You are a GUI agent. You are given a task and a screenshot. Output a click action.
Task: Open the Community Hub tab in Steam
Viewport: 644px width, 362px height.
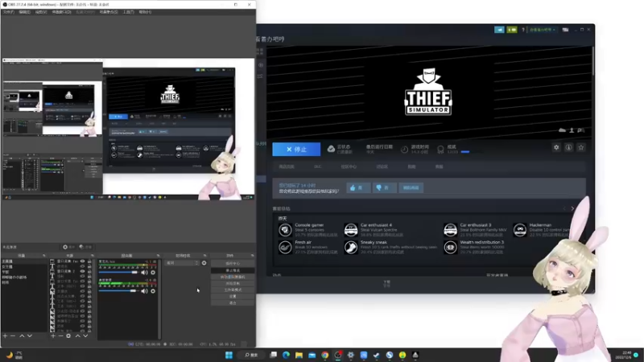[x=349, y=167]
